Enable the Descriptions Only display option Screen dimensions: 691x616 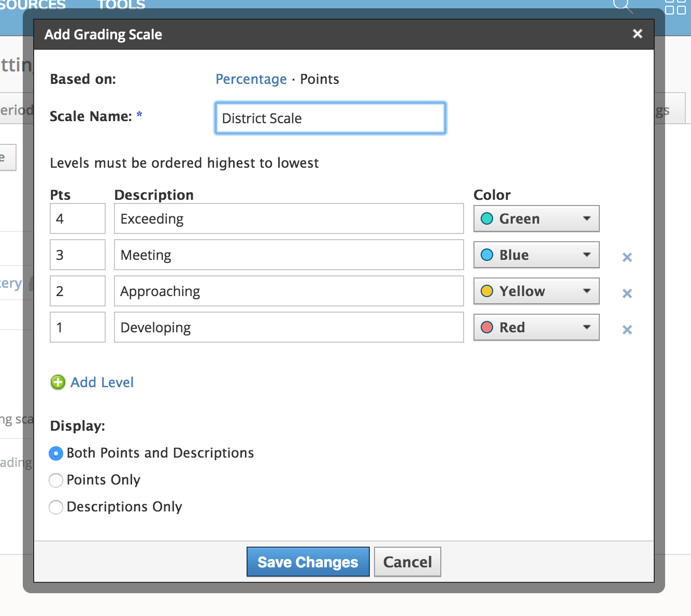(56, 507)
